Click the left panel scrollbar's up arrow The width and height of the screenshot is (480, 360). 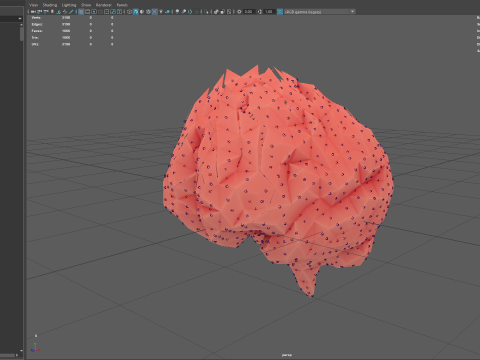pyautogui.click(x=21, y=25)
